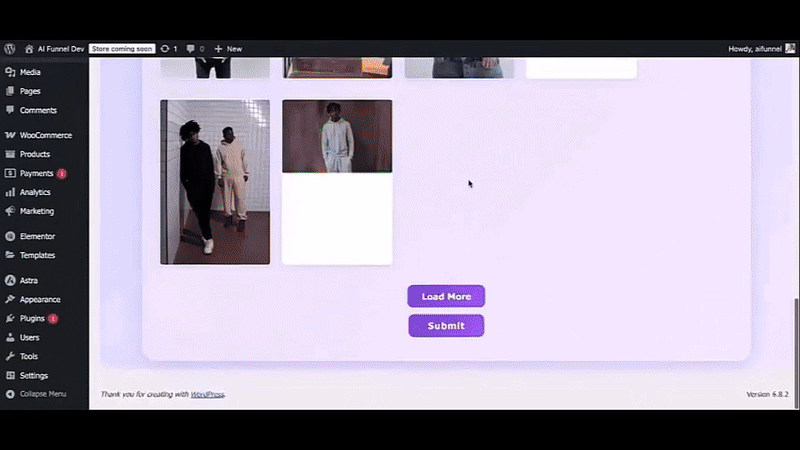Click the Astra icon in sidebar
Screen dimensions: 800x450
[10, 280]
